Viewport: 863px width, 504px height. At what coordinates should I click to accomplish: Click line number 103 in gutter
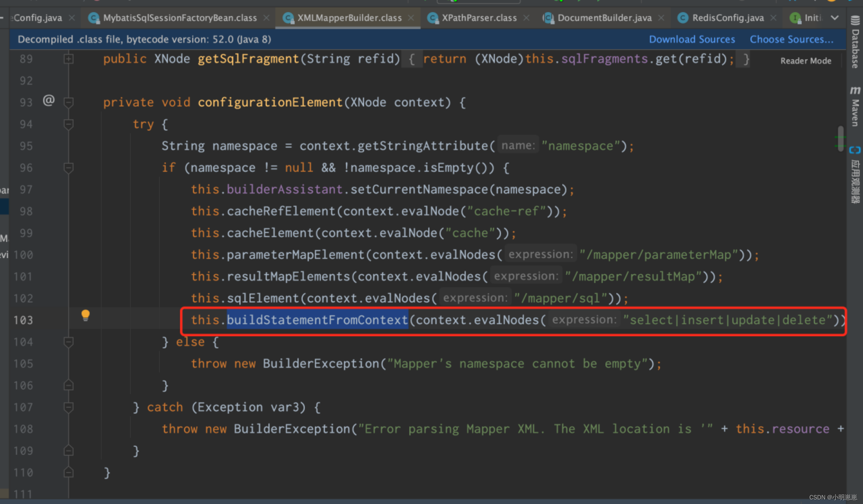pos(23,320)
